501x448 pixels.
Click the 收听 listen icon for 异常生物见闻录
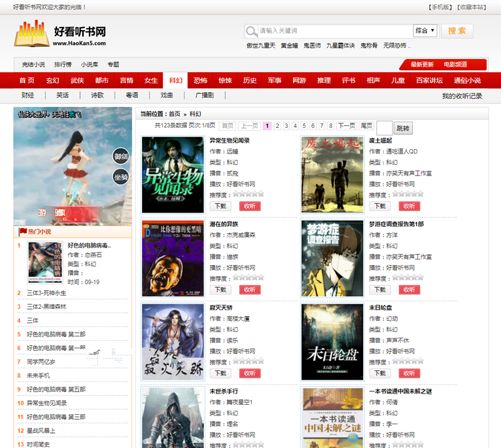point(250,206)
